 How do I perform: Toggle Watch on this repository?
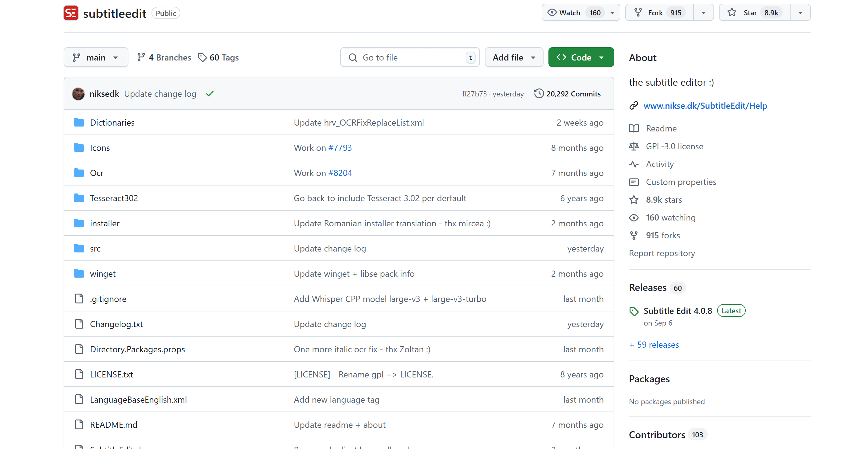[x=569, y=13]
